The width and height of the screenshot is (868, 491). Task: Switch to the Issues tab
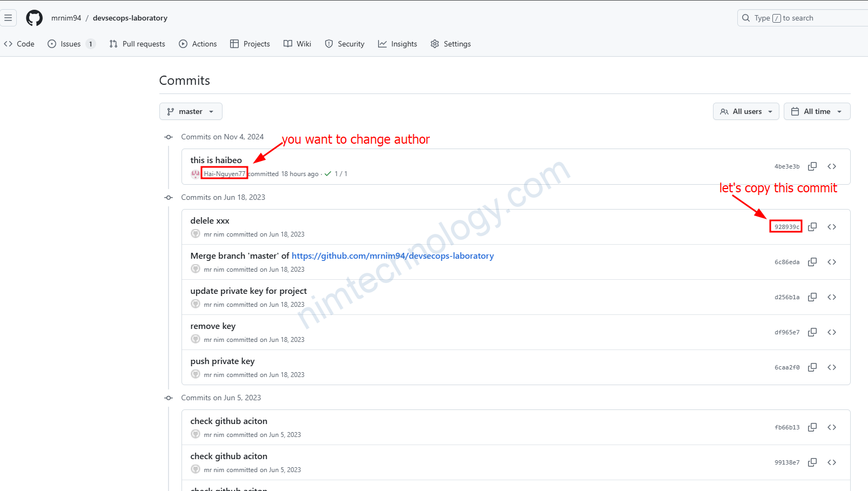point(70,44)
